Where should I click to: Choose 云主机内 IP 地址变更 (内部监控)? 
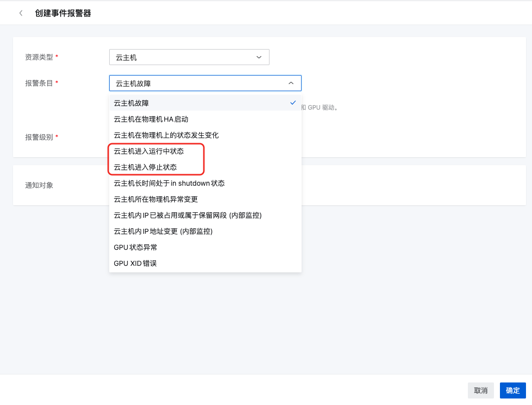point(205,231)
